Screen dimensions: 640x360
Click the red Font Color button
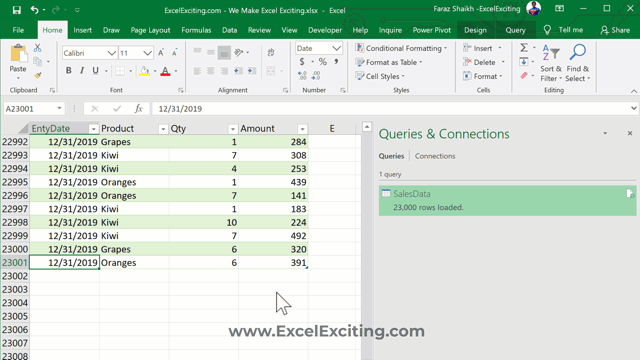165,71
